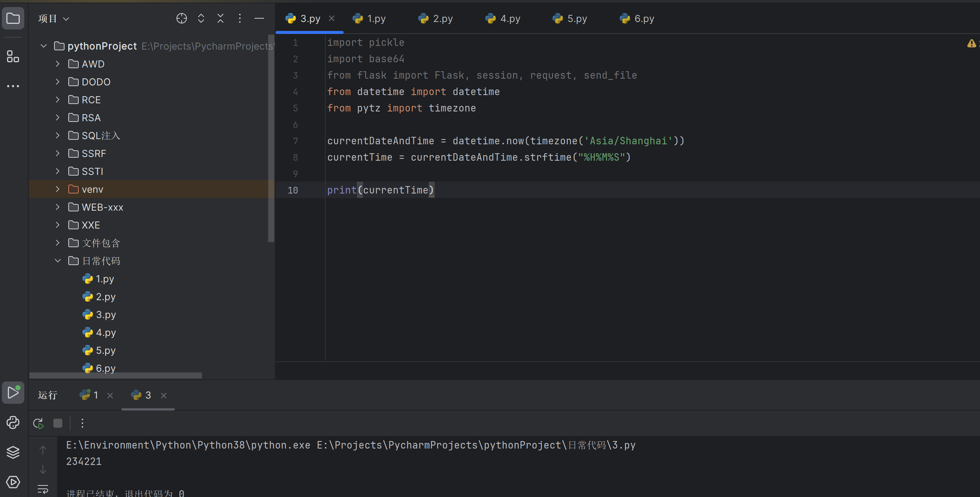This screenshot has width=980, height=497.
Task: Expand the XXE folder
Action: coord(57,225)
